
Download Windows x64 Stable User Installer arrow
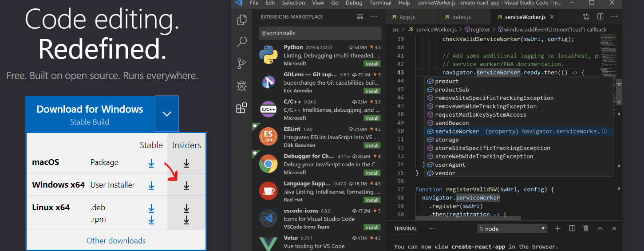pos(151,186)
